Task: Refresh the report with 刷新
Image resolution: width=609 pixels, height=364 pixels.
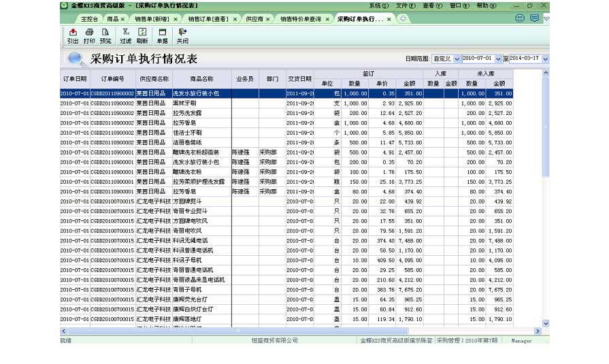Action: click(142, 35)
